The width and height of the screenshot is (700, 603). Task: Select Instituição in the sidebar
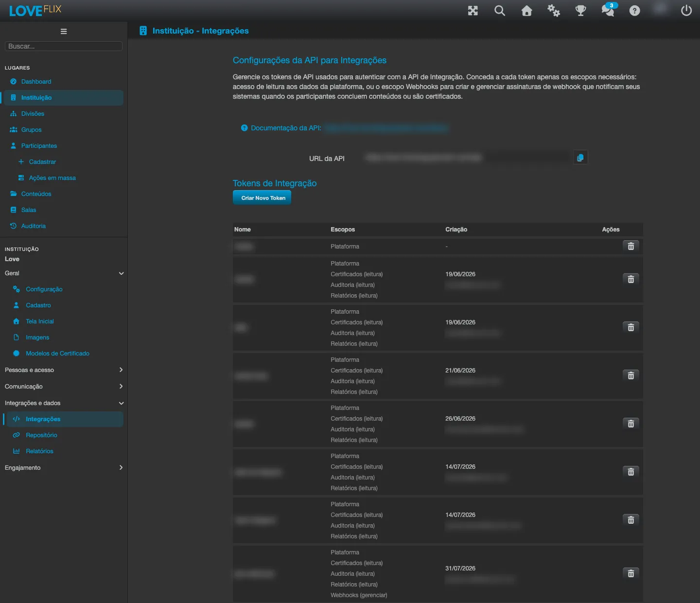64,98
